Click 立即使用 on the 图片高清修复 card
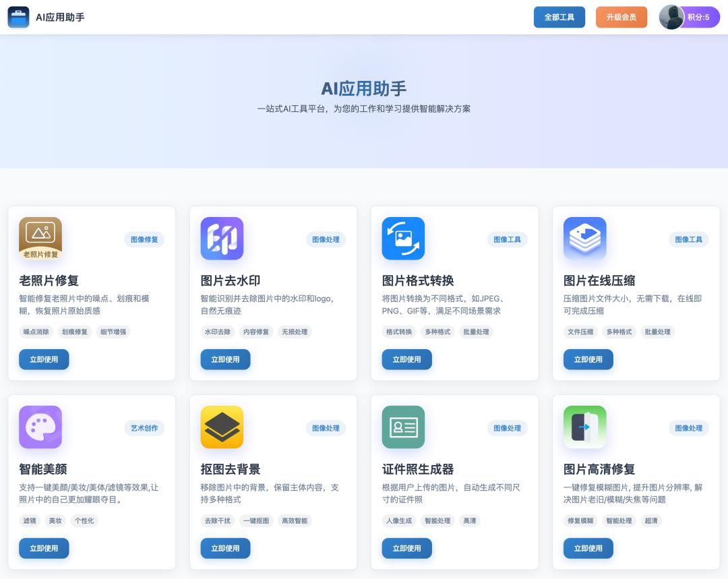 click(x=588, y=548)
